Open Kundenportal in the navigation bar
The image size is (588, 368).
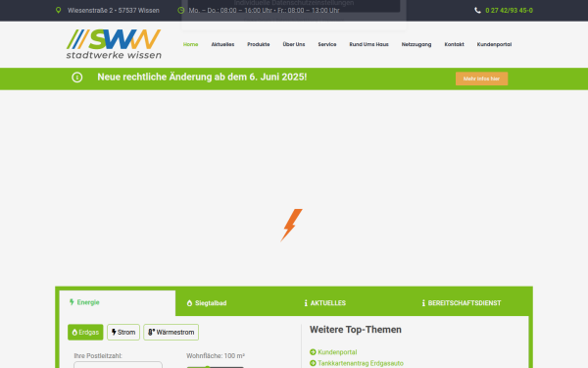tap(494, 44)
